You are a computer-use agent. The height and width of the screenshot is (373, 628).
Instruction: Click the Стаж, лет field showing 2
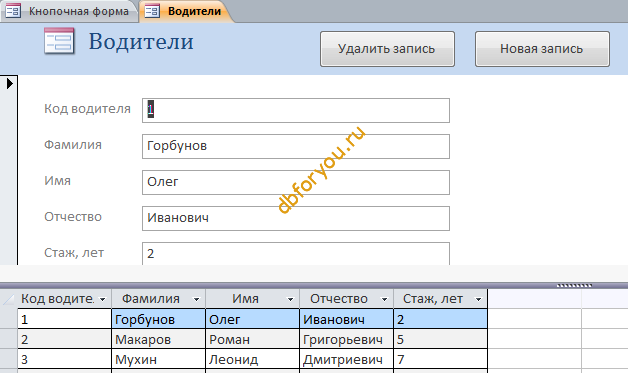tap(296, 253)
